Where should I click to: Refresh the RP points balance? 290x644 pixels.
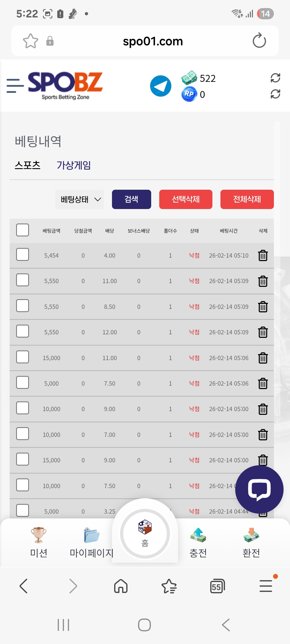point(275,94)
